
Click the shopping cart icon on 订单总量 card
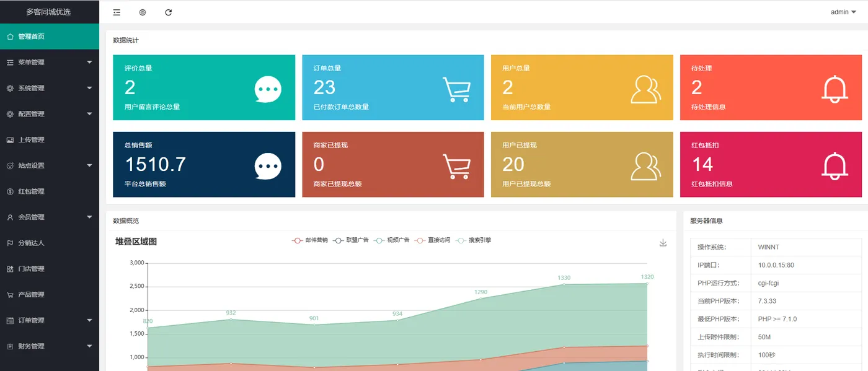(x=456, y=88)
